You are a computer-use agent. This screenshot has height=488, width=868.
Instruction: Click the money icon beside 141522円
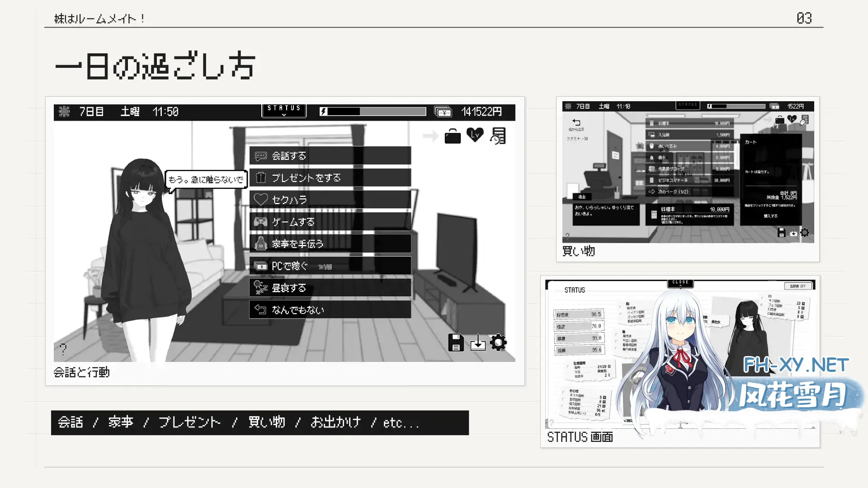pyautogui.click(x=443, y=112)
